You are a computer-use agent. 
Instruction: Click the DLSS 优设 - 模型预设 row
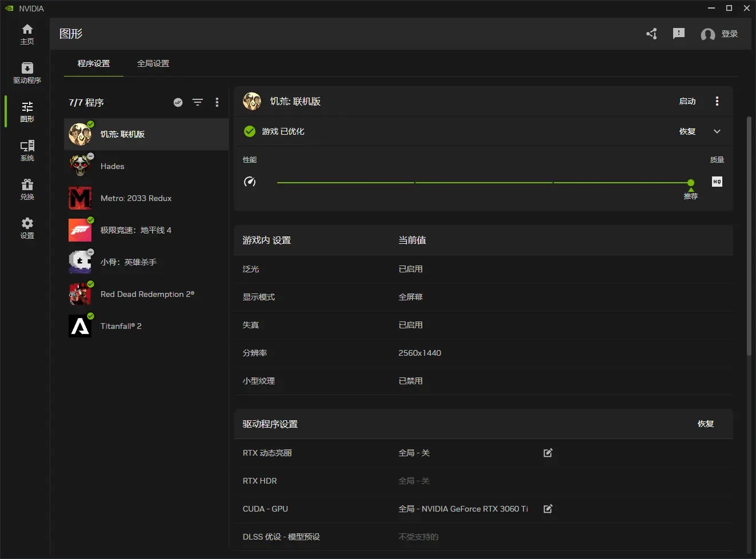(x=483, y=537)
